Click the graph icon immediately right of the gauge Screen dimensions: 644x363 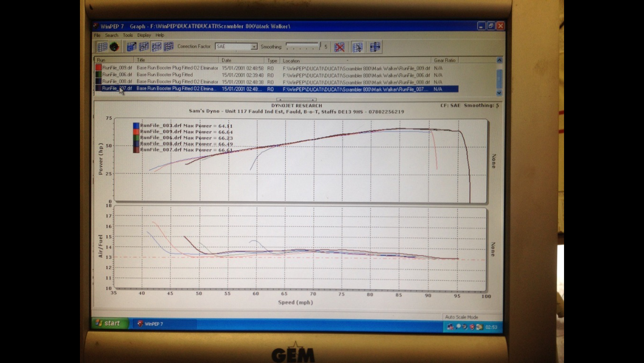[132, 47]
